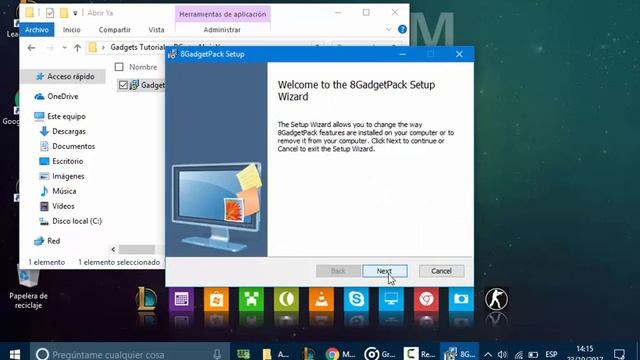Launch League of Legends dock icon
Viewport: 640px width, 360px height.
(x=146, y=299)
